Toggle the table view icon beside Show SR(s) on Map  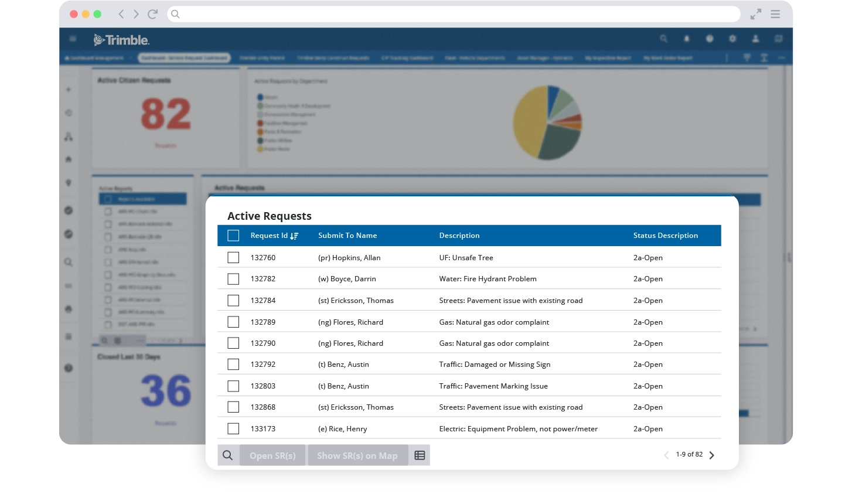point(420,455)
